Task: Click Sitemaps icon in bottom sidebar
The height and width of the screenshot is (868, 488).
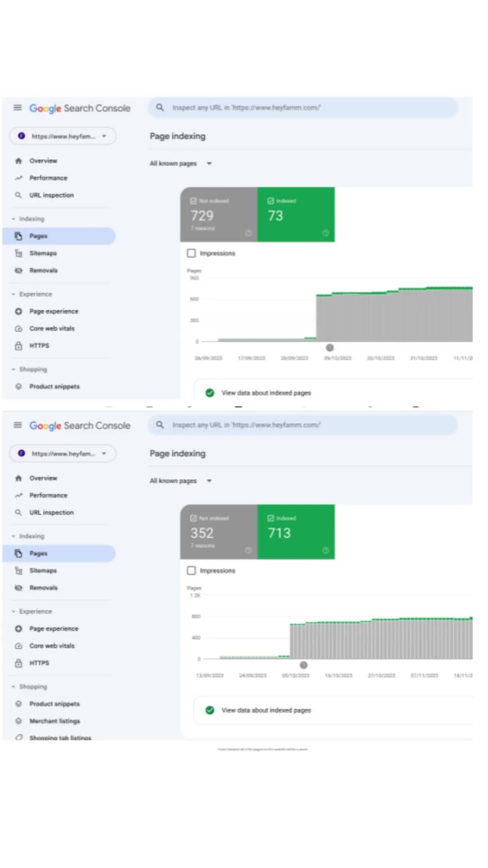Action: point(19,570)
